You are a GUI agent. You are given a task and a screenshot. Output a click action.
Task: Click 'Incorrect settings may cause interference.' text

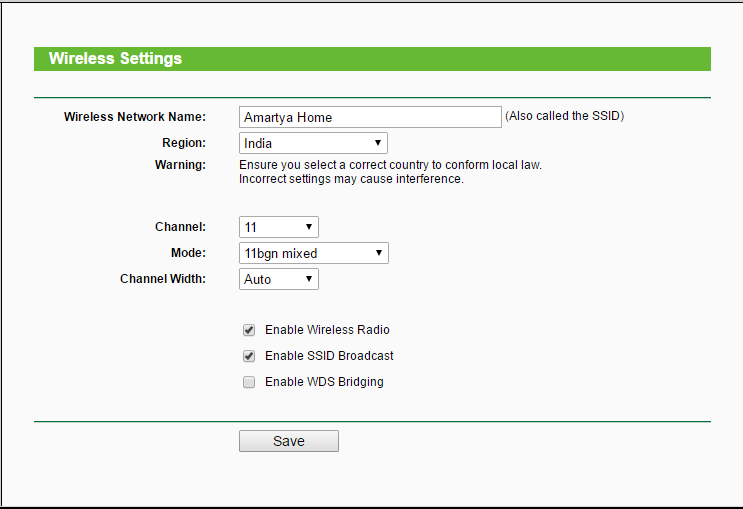click(x=352, y=179)
